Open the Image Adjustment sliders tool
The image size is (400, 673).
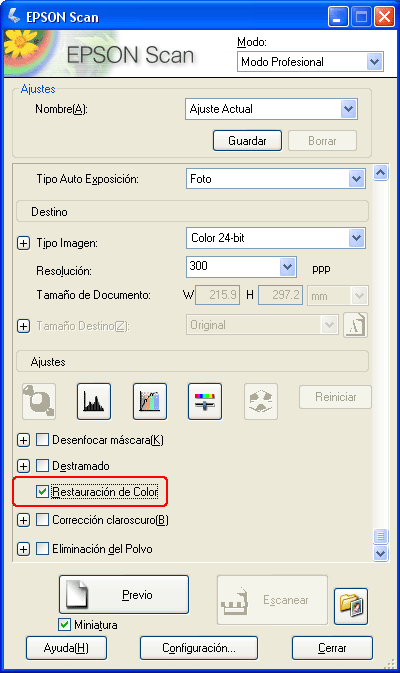205,401
